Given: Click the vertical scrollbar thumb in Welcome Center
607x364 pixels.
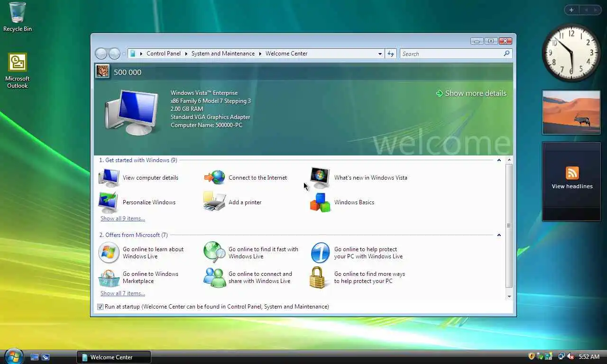Looking at the screenshot, I should (509, 226).
